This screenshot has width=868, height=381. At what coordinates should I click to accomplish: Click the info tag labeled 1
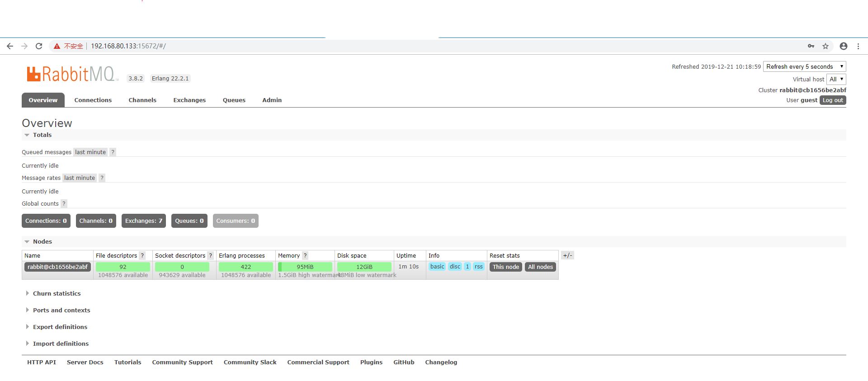tap(467, 267)
